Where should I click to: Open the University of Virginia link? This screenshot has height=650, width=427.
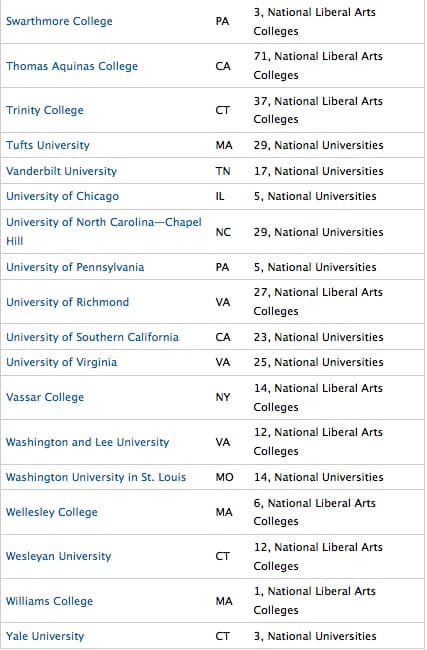[x=61, y=362]
